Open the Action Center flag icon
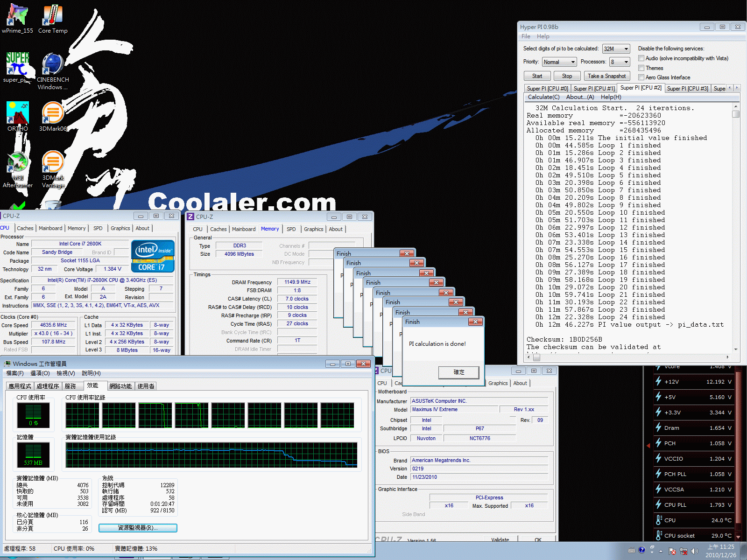747x560 pixels. 672,551
